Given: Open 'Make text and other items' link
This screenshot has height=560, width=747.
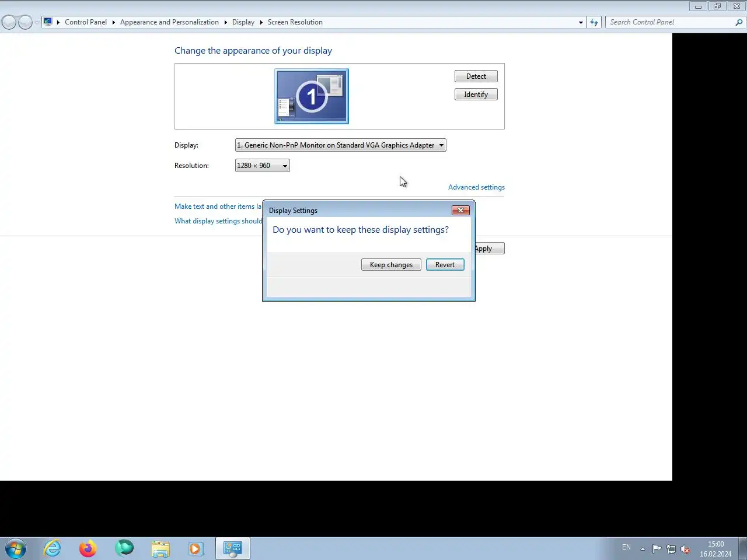Looking at the screenshot, I should (218, 206).
